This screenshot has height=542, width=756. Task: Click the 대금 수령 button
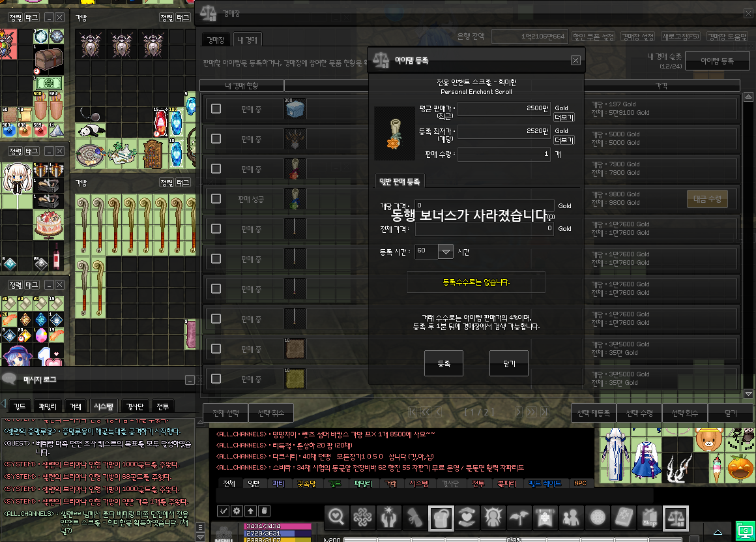point(707,199)
